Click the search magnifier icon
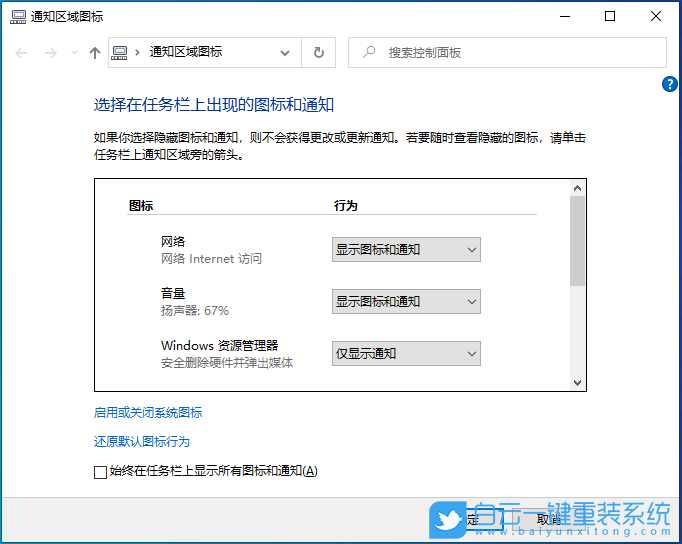 pos(369,52)
